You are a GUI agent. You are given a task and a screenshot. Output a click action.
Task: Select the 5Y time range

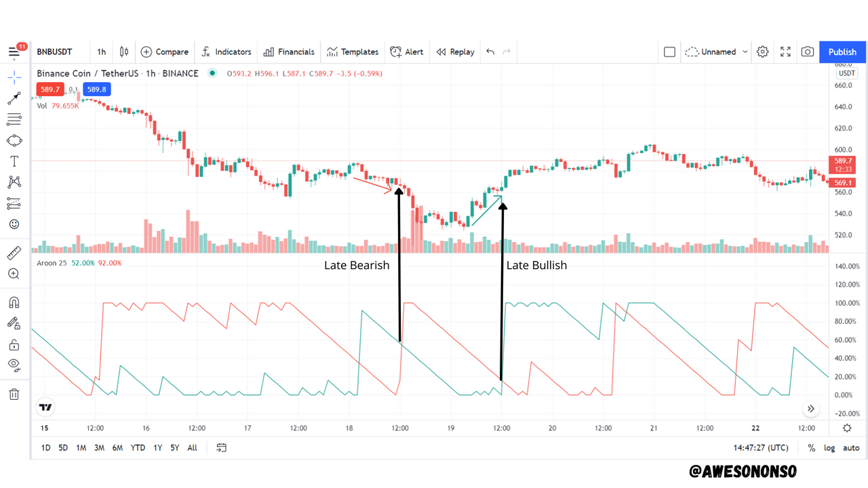[175, 448]
